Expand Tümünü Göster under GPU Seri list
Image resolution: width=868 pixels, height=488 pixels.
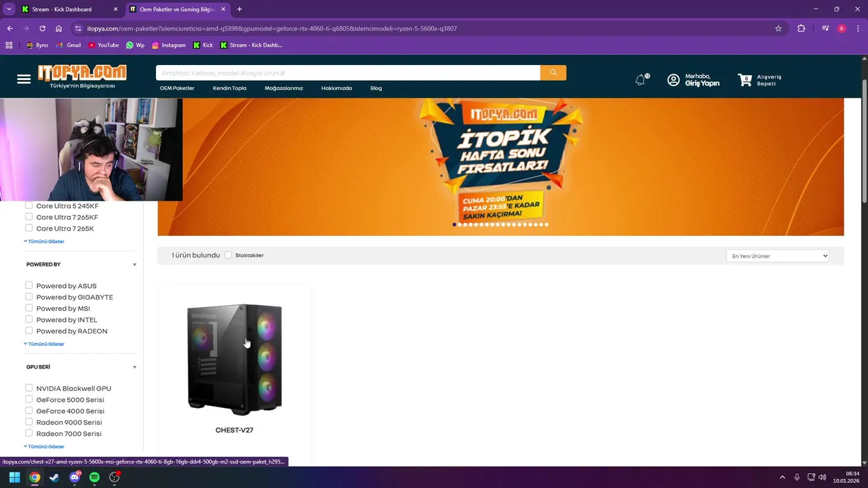tap(44, 446)
